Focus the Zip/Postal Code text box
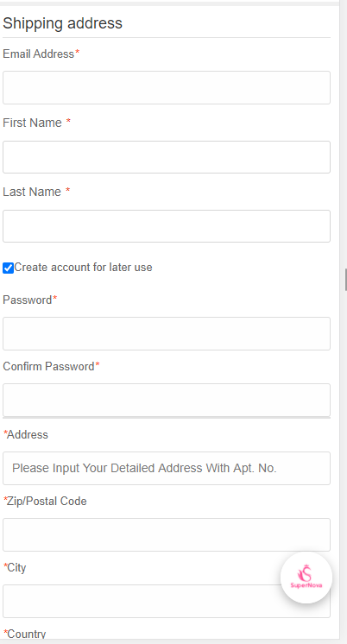Image resolution: width=347 pixels, height=644 pixels. tap(167, 534)
